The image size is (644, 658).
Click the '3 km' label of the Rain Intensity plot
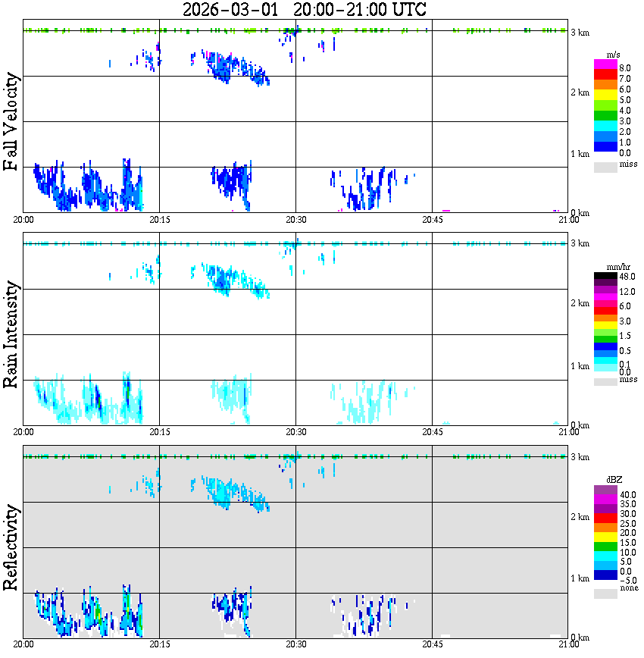click(580, 244)
